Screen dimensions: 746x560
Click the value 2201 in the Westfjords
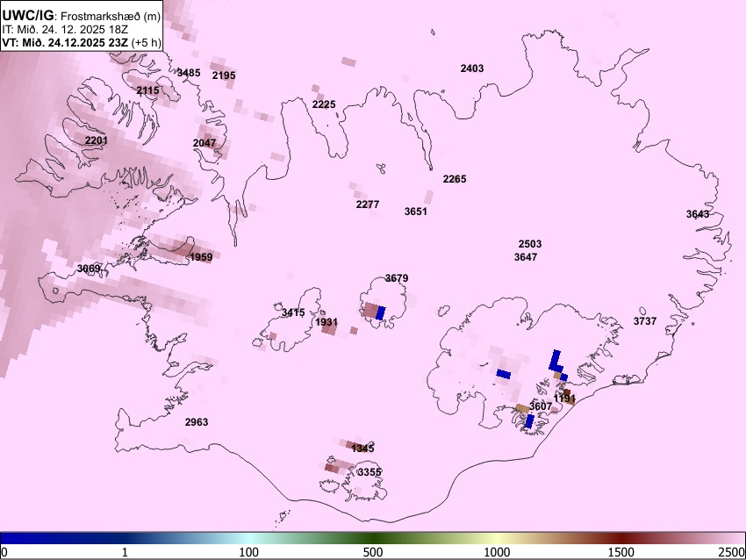(97, 140)
